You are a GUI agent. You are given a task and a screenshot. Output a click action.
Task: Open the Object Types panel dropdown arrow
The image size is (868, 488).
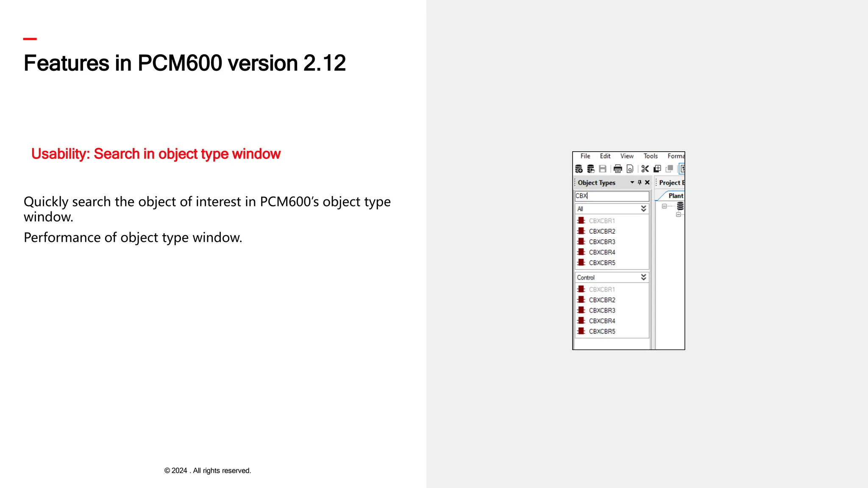coord(632,183)
